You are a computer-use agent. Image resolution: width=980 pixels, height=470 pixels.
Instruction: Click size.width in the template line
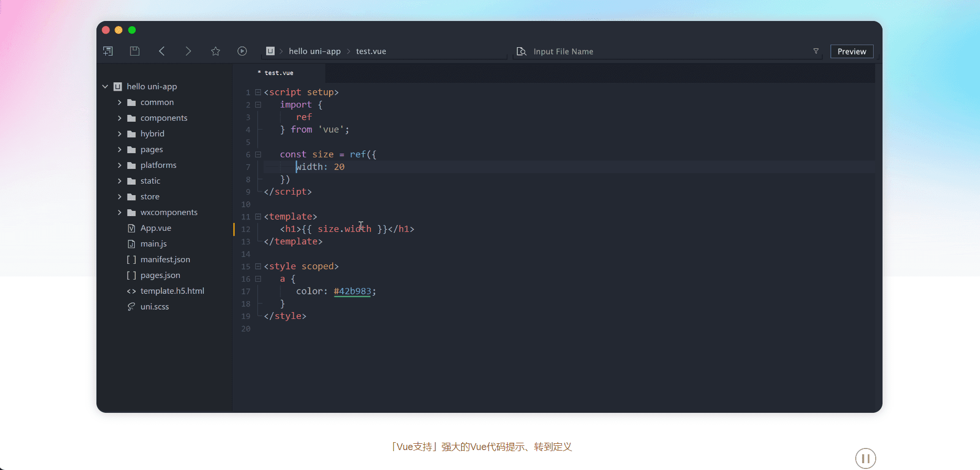pyautogui.click(x=344, y=229)
